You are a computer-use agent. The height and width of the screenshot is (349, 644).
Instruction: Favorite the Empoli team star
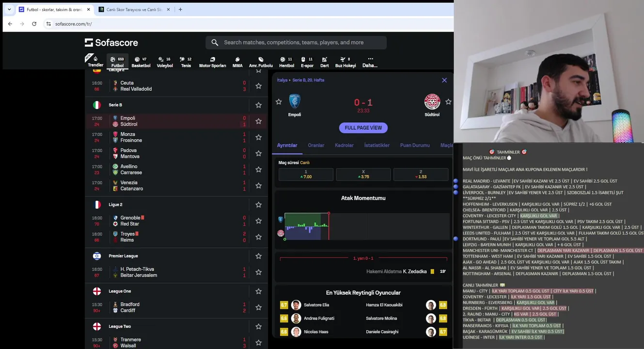coord(279,102)
